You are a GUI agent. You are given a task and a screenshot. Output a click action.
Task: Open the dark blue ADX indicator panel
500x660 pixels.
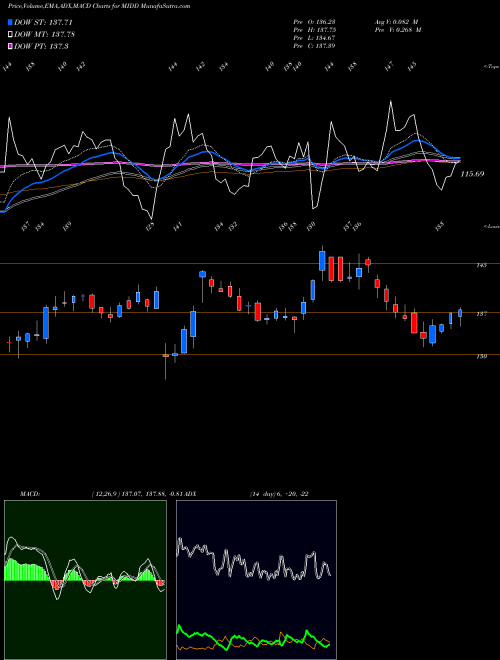point(256,580)
